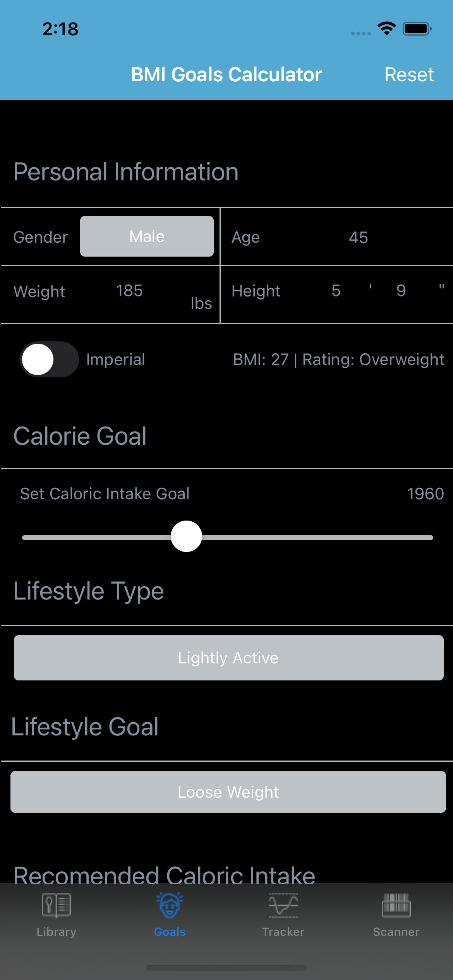Open the Library book icon
453x980 pixels.
[x=56, y=905]
